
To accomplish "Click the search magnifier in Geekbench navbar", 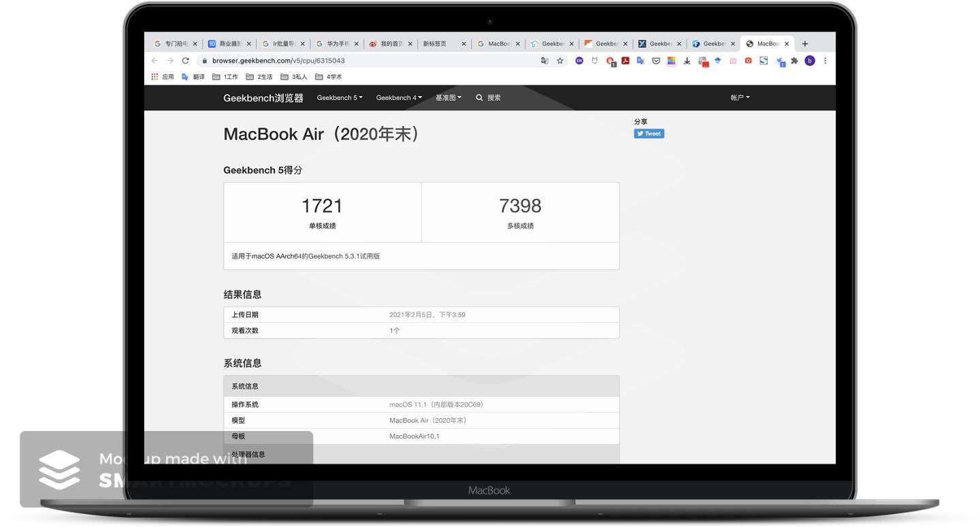I will pyautogui.click(x=480, y=97).
